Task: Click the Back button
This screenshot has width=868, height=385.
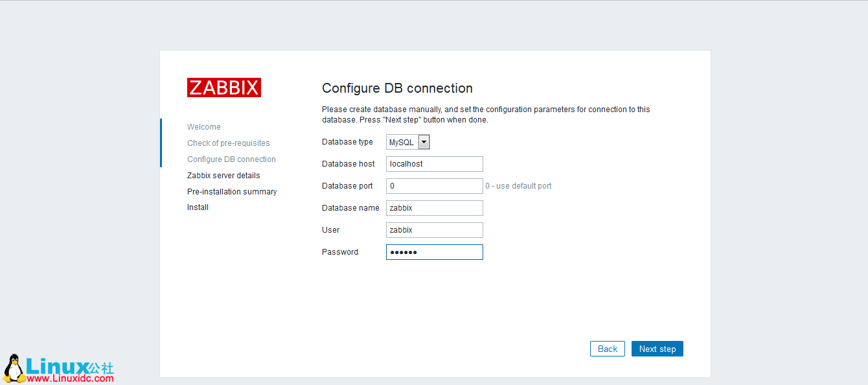Action: coord(607,348)
